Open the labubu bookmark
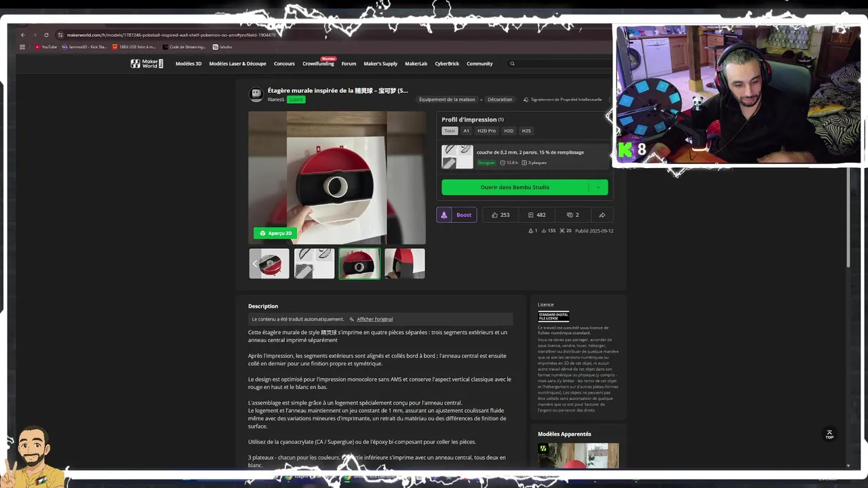Screen dimensions: 868x488 pos(222,47)
